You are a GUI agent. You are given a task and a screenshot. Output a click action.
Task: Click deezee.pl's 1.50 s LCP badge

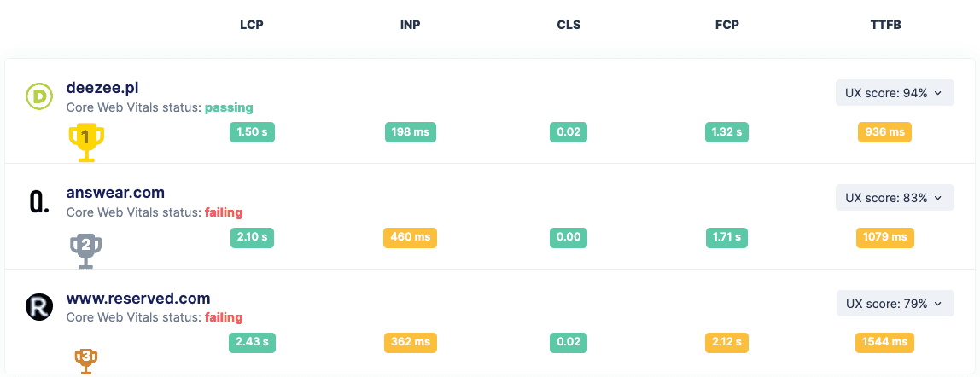[x=252, y=132]
